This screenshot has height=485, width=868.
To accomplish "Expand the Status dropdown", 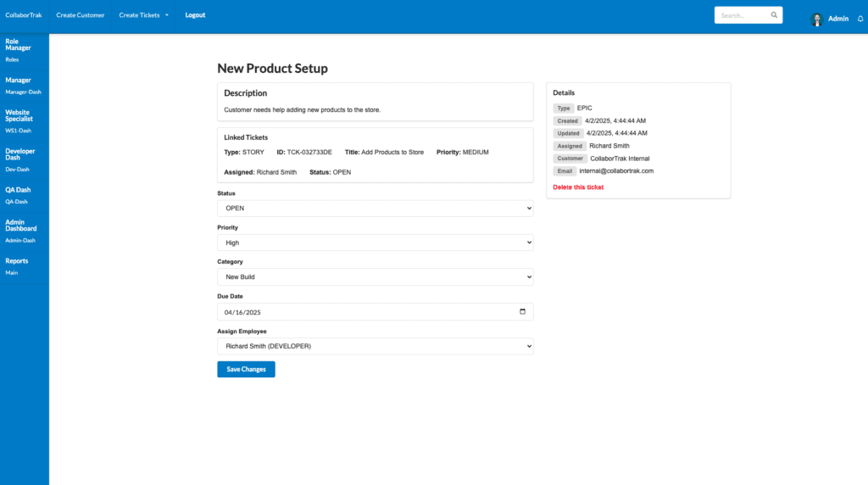I will pos(375,208).
